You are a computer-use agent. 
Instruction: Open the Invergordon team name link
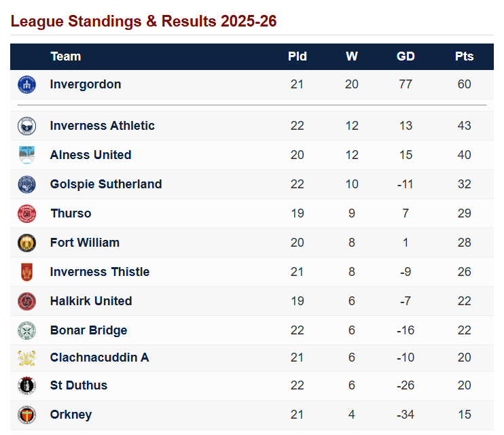pos(86,84)
